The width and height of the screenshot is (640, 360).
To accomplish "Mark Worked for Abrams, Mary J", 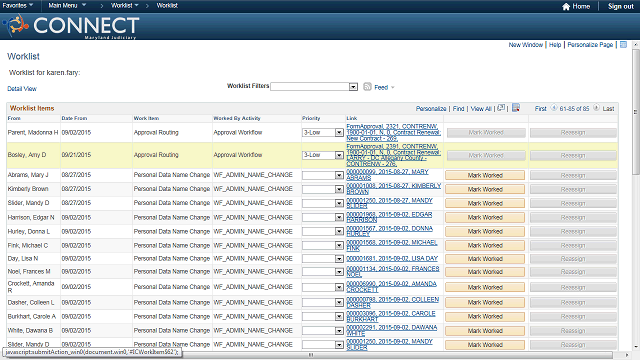I will 485,176.
